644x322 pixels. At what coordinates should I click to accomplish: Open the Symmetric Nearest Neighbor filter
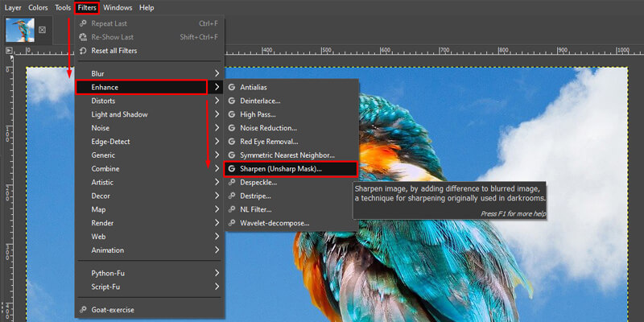pos(291,155)
